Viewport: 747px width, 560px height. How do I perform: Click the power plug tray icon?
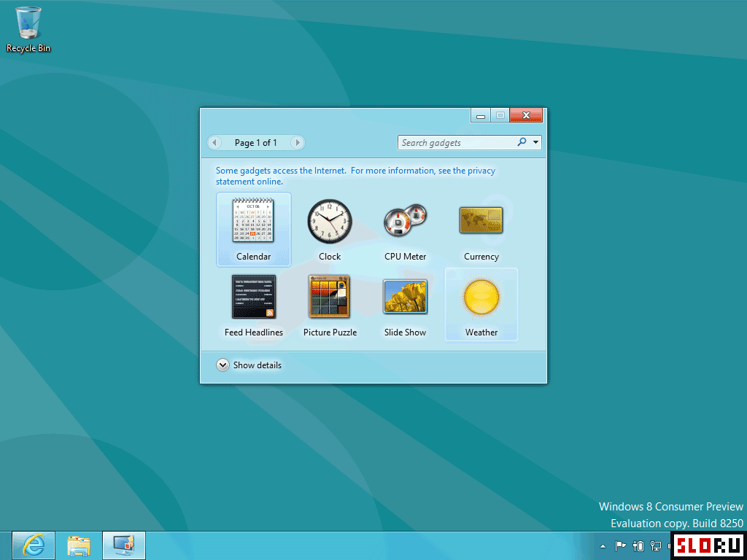point(638,546)
